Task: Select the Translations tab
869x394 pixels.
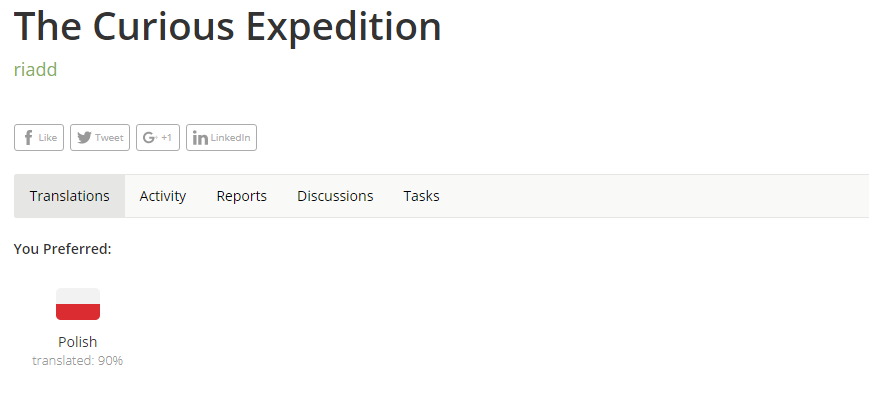Action: [70, 196]
